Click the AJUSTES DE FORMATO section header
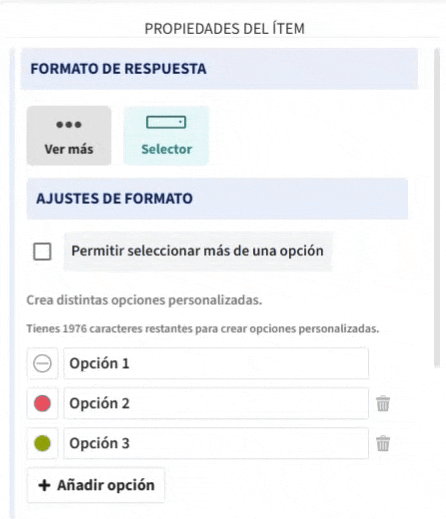Screen dimensions: 446x519 [x=217, y=199]
